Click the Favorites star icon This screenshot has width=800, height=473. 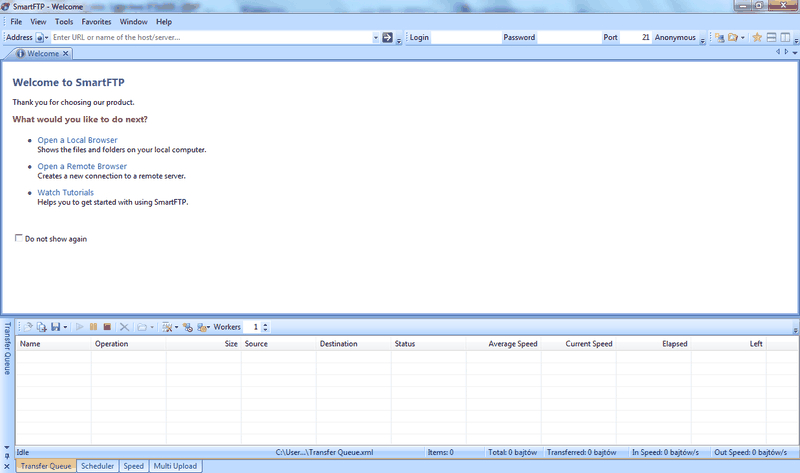(757, 37)
